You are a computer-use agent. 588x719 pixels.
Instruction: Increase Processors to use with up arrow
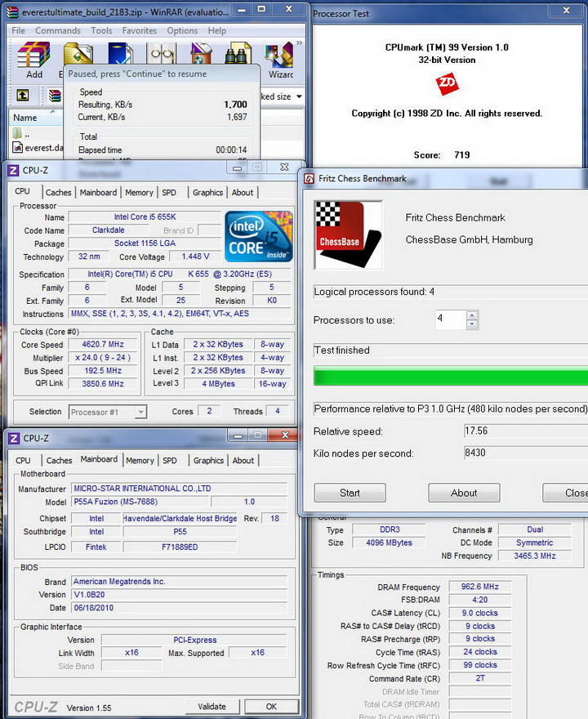pos(472,315)
